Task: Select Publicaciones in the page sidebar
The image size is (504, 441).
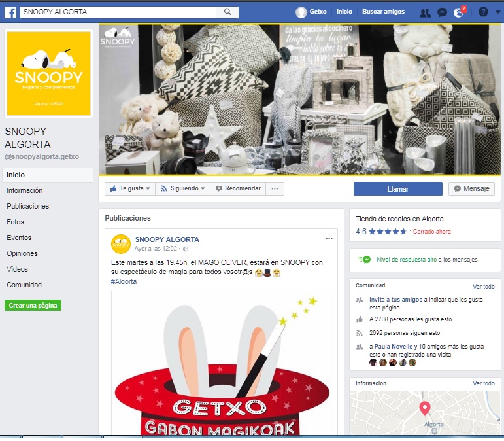Action: [x=27, y=206]
